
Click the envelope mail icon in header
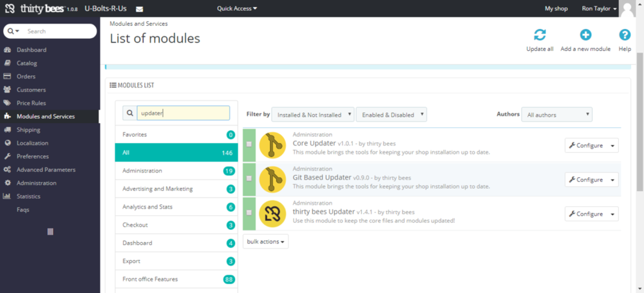[140, 9]
